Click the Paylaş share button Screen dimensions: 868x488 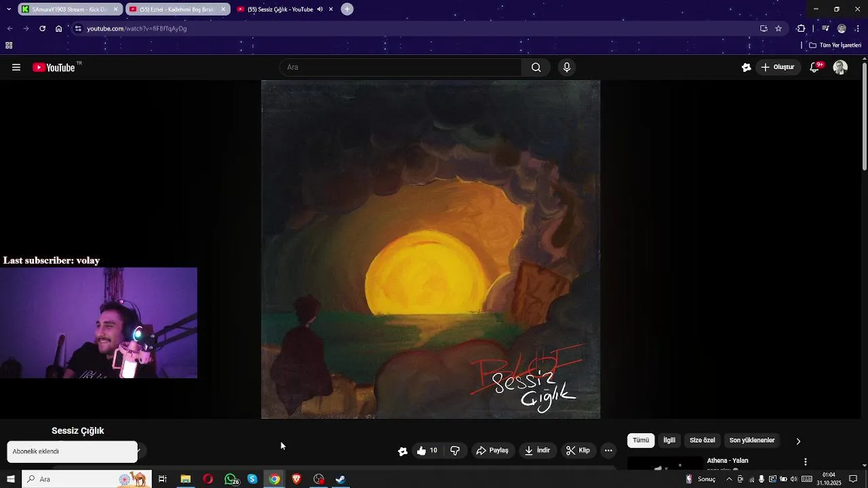(493, 451)
